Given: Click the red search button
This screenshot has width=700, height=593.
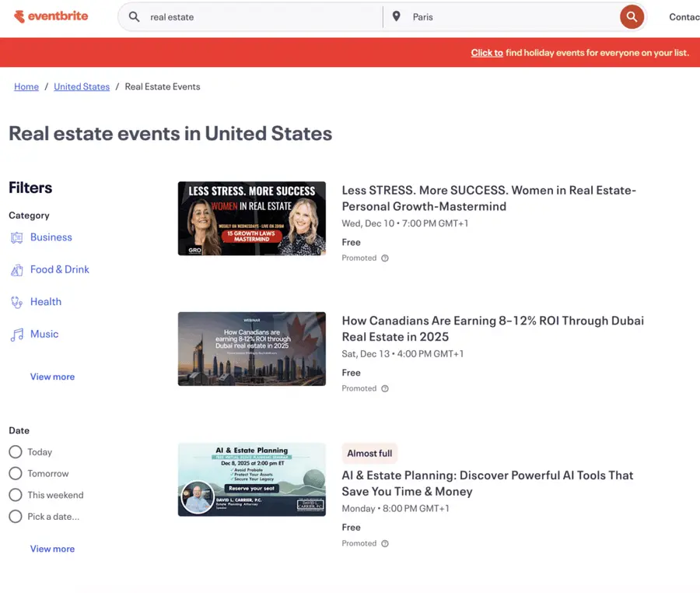Looking at the screenshot, I should (632, 16).
